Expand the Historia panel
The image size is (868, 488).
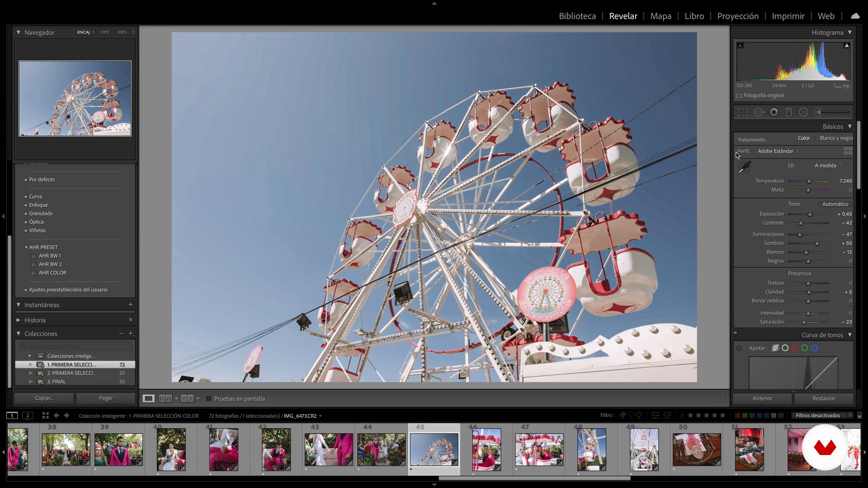point(18,320)
